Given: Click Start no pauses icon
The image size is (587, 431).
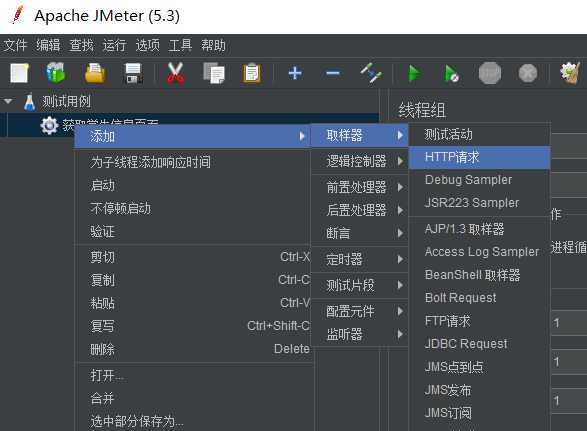Looking at the screenshot, I should click(451, 73).
